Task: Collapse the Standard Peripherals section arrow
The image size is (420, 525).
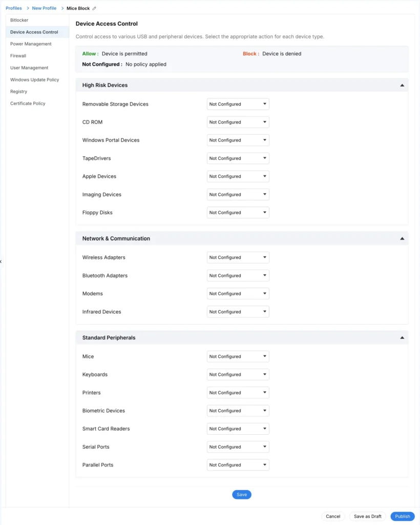Action: click(x=402, y=338)
